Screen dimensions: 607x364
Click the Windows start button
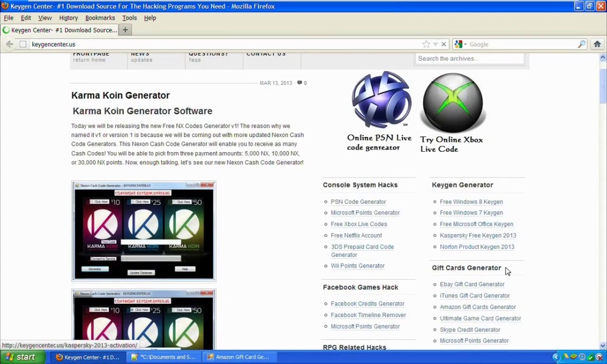(23, 357)
